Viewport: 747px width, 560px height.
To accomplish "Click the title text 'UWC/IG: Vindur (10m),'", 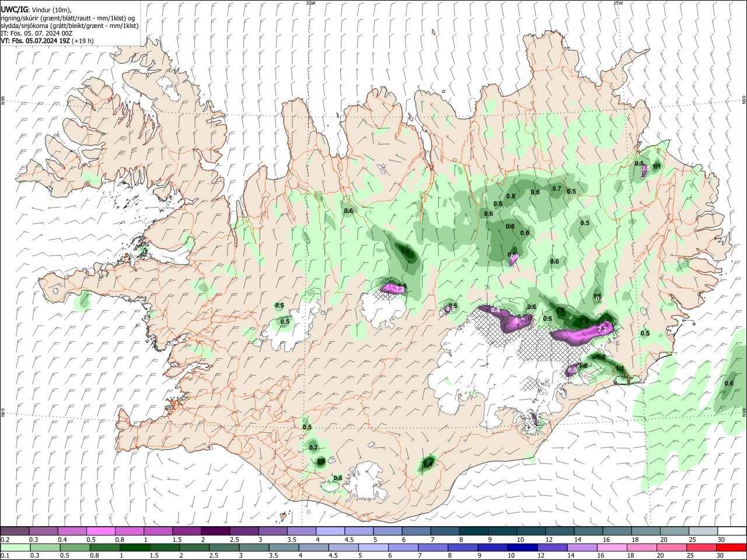I will (x=36, y=10).
